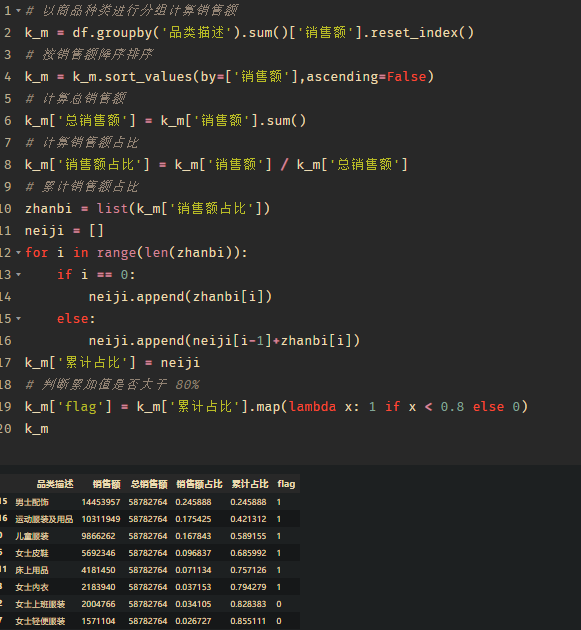Click the cumulative value 0.589155
The image size is (581, 630).
point(248,536)
